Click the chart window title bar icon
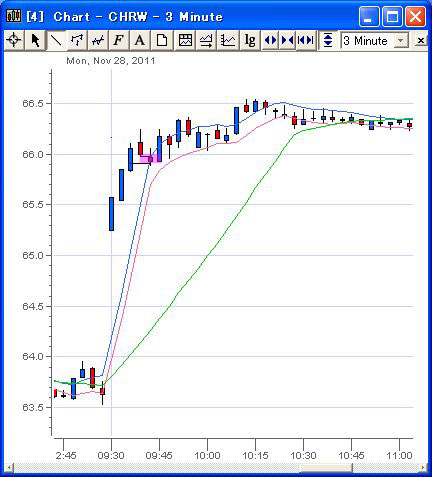Viewport: 432px width, 477px height. click(13, 16)
